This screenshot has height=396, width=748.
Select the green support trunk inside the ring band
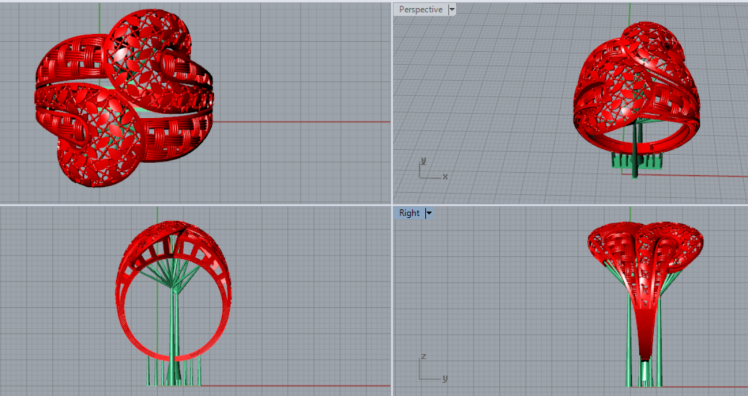[x=175, y=324]
